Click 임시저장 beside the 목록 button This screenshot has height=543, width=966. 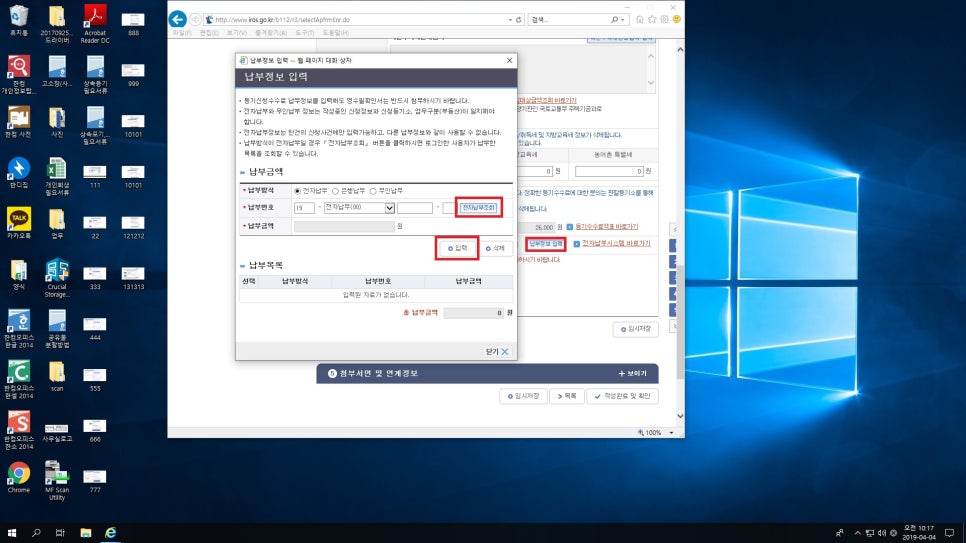(x=523, y=396)
